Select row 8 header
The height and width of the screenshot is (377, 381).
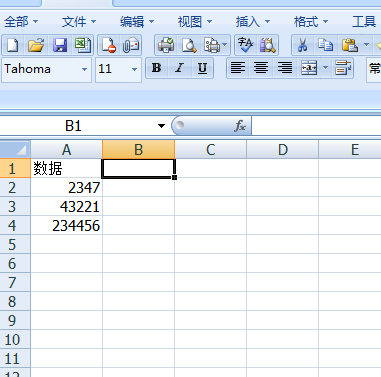(15, 301)
